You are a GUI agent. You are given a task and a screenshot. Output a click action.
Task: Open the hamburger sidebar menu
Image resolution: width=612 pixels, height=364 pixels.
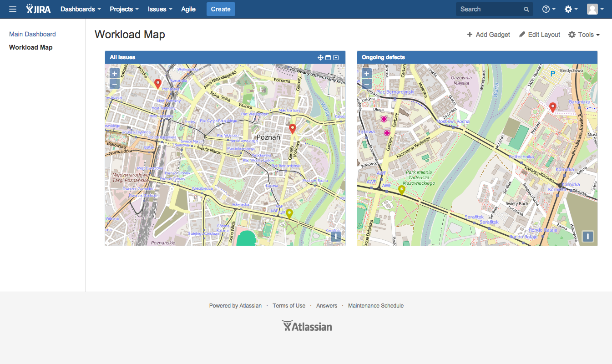[x=13, y=9]
